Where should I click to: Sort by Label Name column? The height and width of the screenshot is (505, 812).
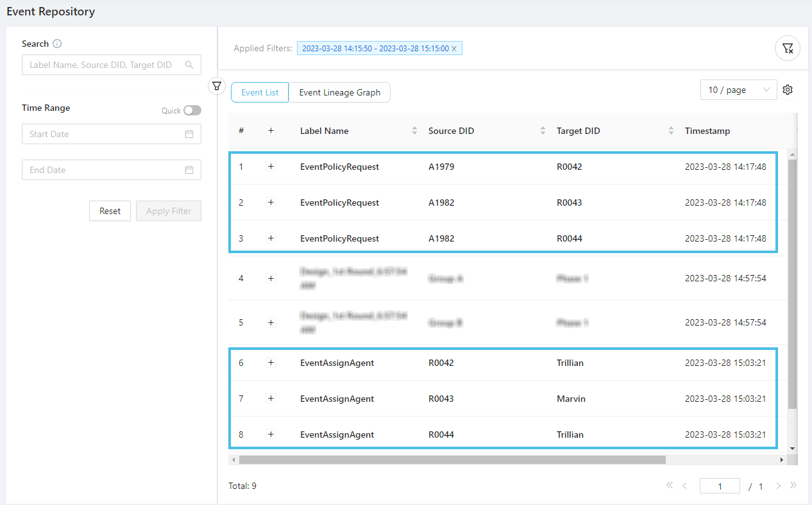(414, 131)
